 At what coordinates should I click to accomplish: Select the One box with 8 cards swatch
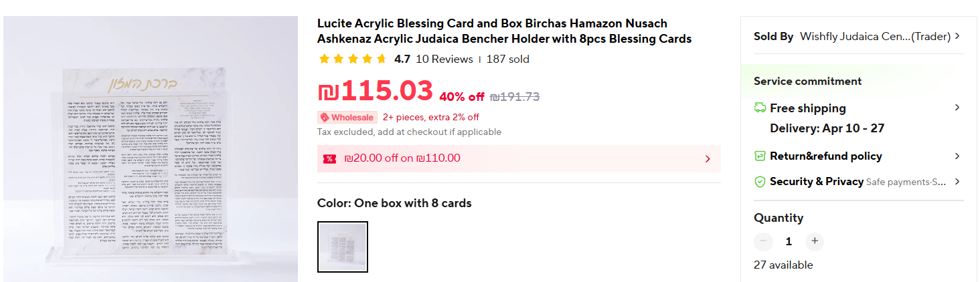(343, 247)
